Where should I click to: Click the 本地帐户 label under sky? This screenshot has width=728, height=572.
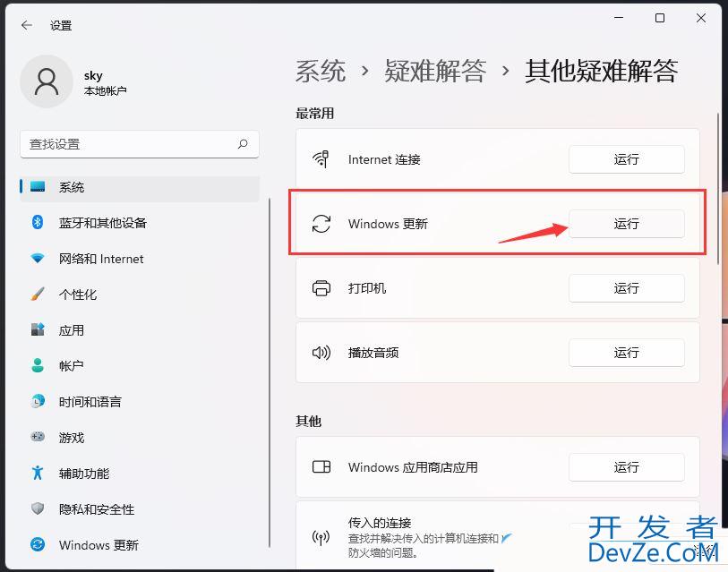click(106, 90)
